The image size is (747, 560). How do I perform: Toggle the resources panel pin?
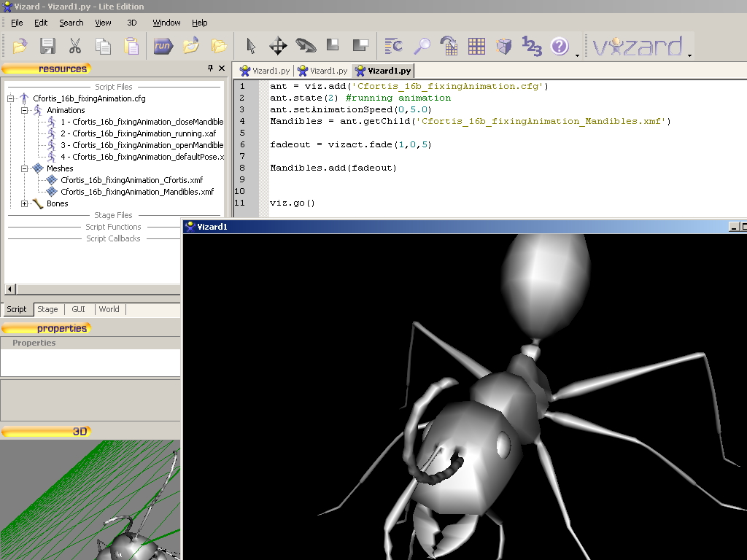[x=211, y=68]
